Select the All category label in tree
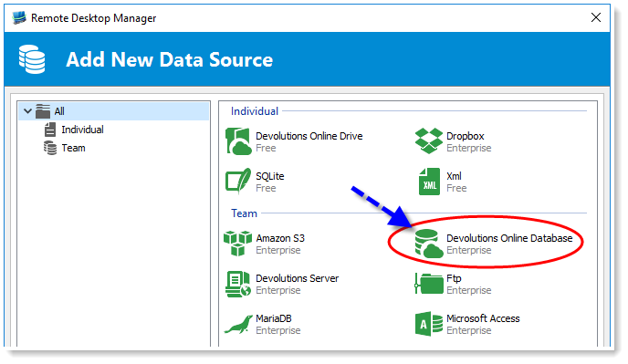Image resolution: width=628 pixels, height=364 pixels. tap(59, 111)
